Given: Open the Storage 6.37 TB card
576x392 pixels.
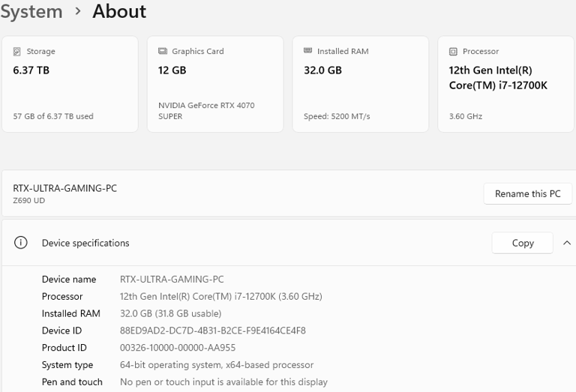Looking at the screenshot, I should click(70, 84).
